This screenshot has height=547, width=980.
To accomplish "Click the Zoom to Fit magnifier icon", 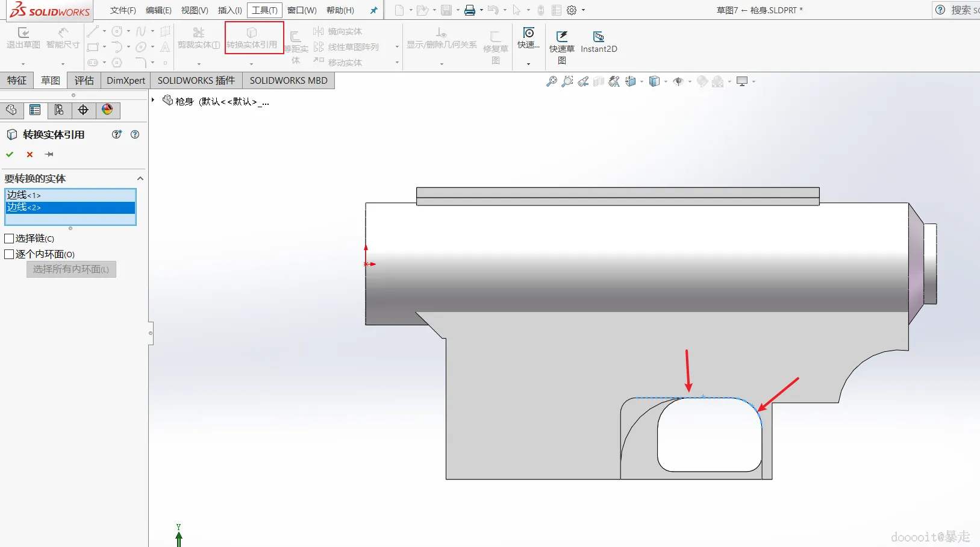I will tap(551, 81).
